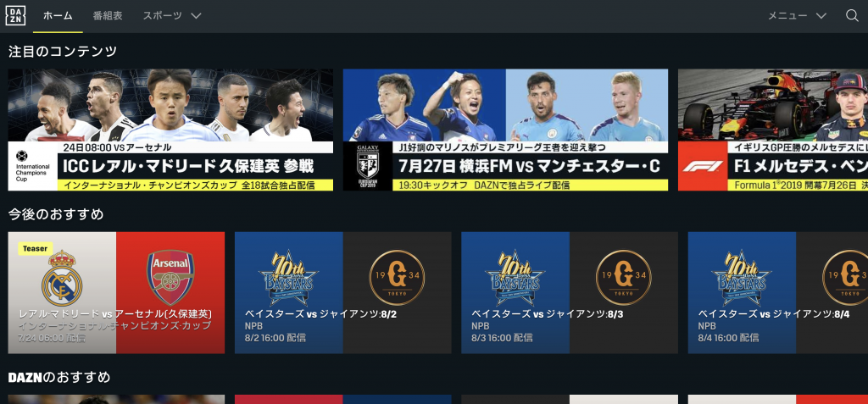Click the Real Madrid crest

(61, 279)
